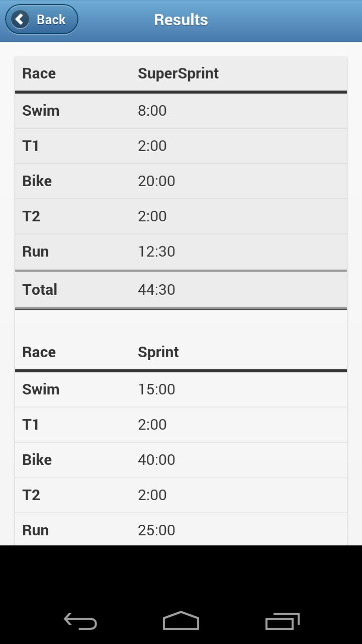Open the Android recent apps icon
The width and height of the screenshot is (362, 644).
click(x=282, y=621)
